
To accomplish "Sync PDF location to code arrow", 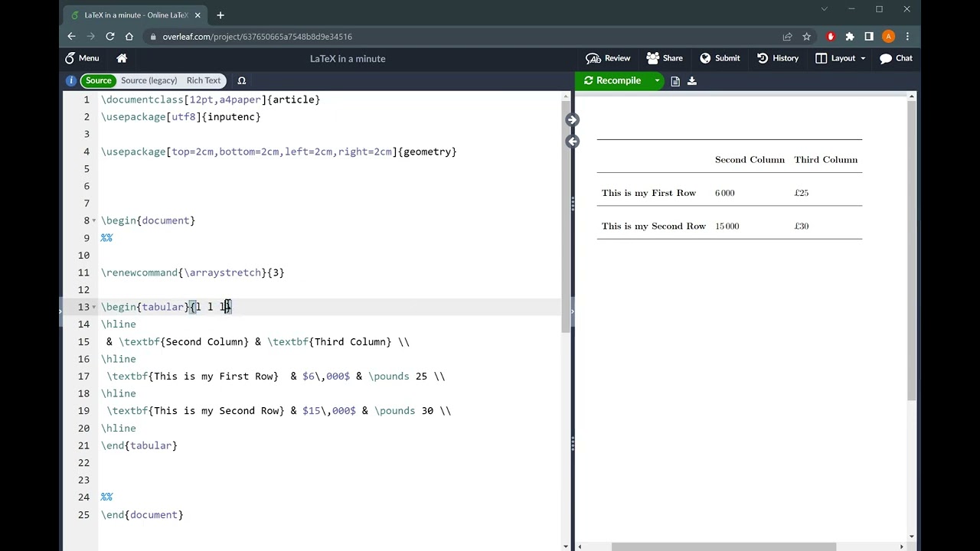I will tap(572, 142).
